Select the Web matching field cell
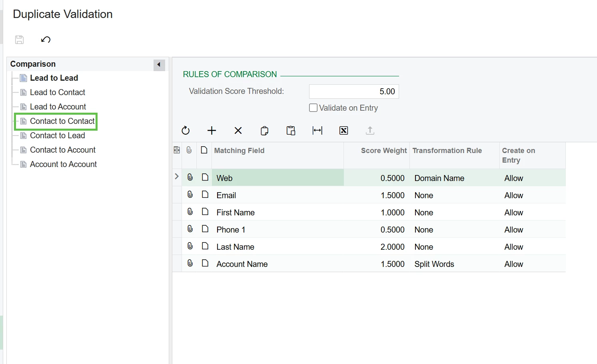597x364 pixels. [x=278, y=178]
